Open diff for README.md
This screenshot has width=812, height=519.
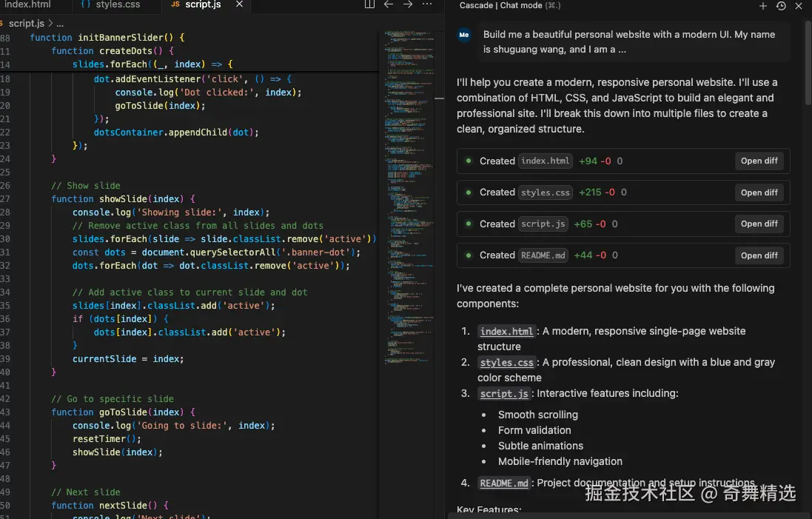759,255
